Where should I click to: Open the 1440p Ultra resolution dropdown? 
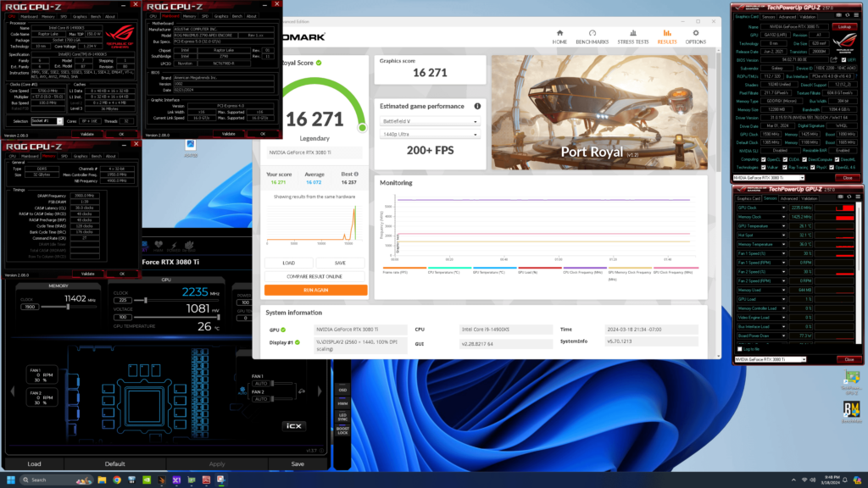[430, 135]
